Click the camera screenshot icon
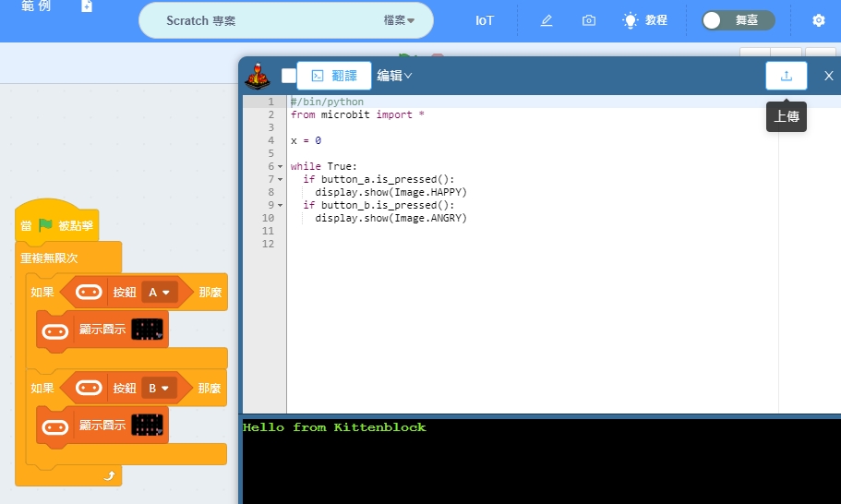Image resolution: width=841 pixels, height=504 pixels. click(589, 20)
